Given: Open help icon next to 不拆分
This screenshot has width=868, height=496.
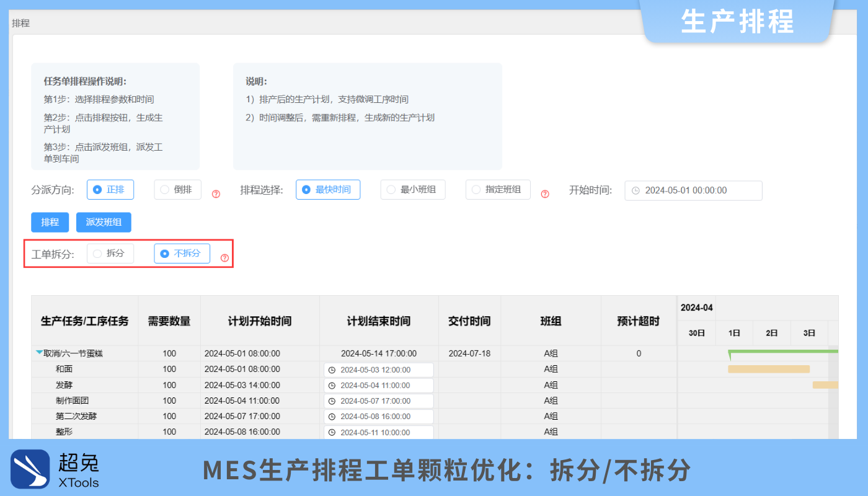Looking at the screenshot, I should 224,258.
